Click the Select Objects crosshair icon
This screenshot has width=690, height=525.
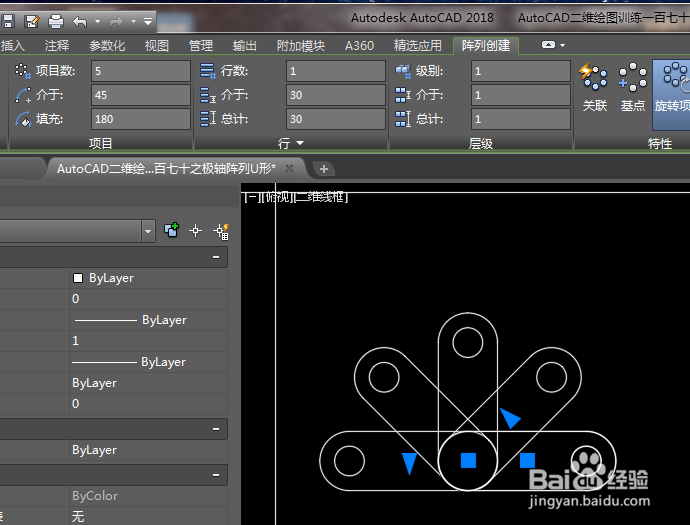[x=195, y=230]
